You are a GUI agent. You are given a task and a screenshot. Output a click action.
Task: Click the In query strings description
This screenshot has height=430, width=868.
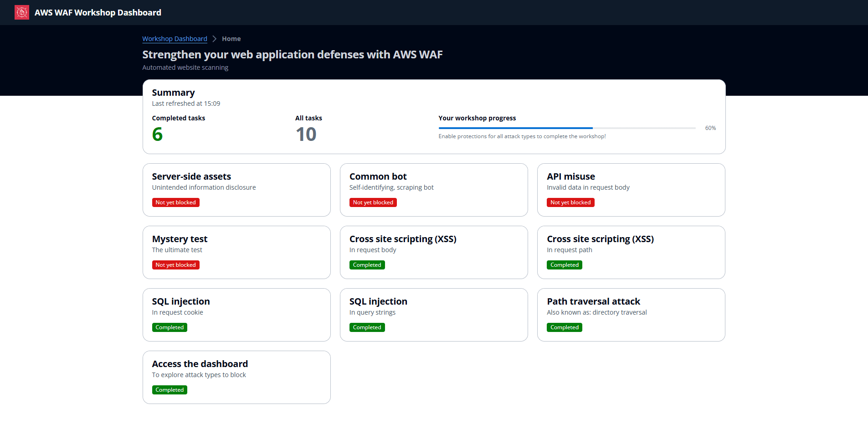tap(372, 312)
